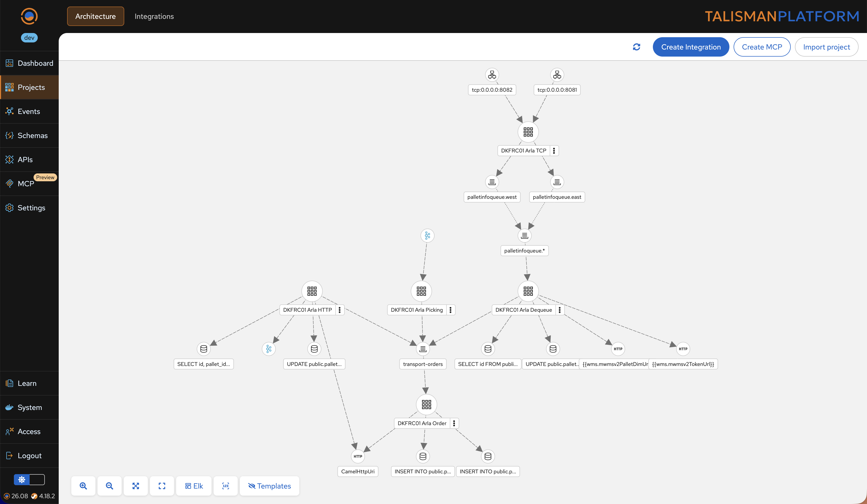867x504 pixels.
Task: Open System in the sidebar
Action: pyautogui.click(x=29, y=407)
